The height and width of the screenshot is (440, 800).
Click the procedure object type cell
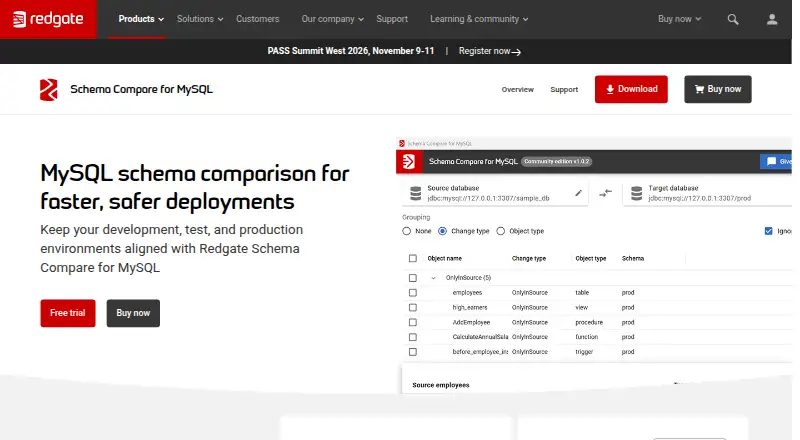coord(589,322)
